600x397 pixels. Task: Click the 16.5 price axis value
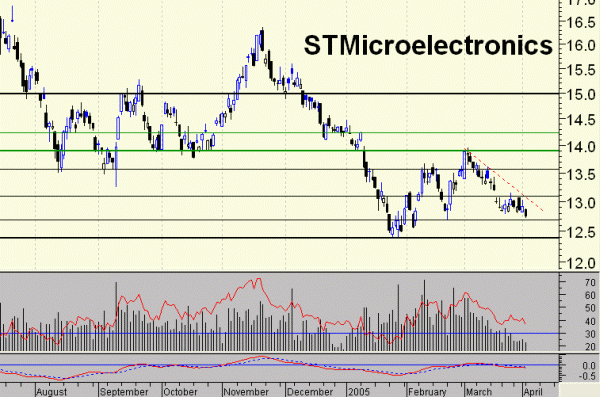[580, 22]
